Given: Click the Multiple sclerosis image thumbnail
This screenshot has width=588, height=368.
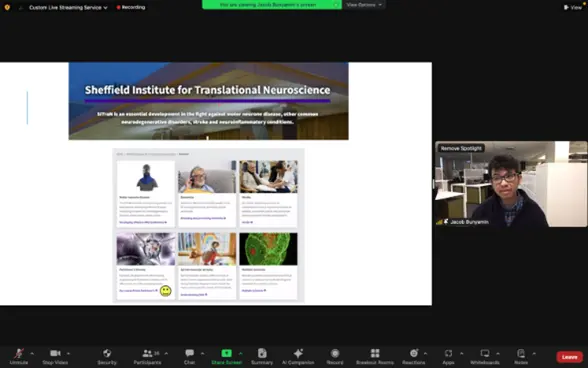Looking at the screenshot, I should (x=268, y=249).
